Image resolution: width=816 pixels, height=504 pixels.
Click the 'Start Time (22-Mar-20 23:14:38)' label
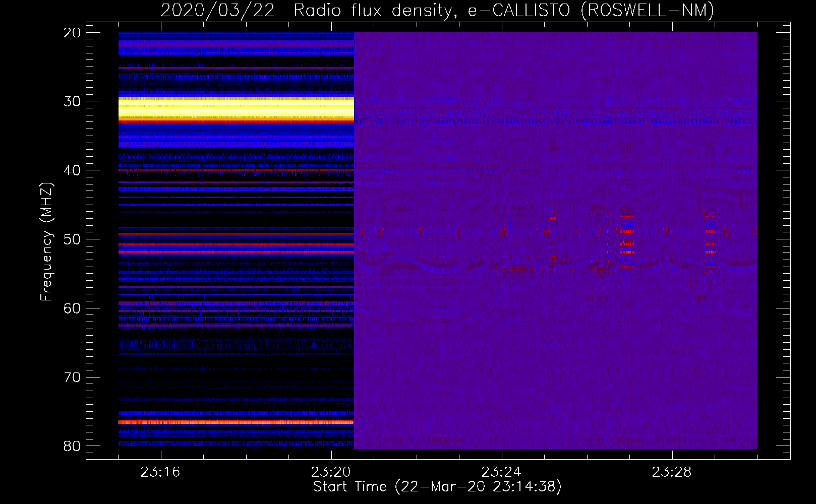pos(437,487)
